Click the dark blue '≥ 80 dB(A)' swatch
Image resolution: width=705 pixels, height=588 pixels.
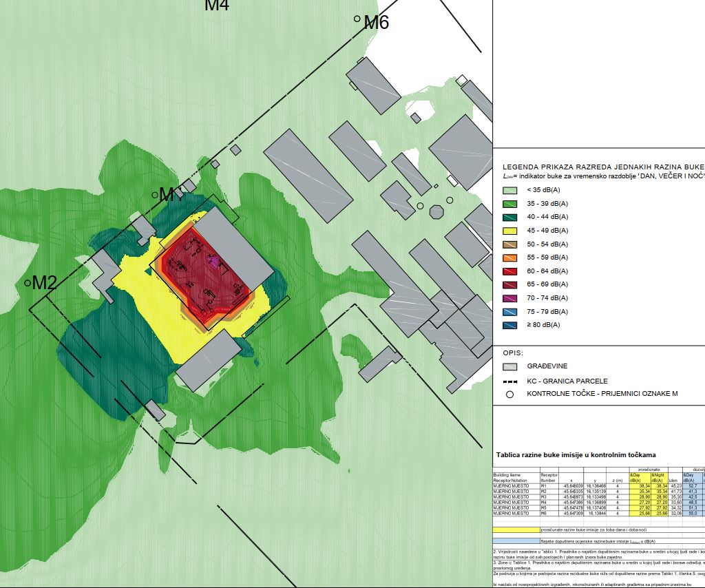(x=510, y=324)
